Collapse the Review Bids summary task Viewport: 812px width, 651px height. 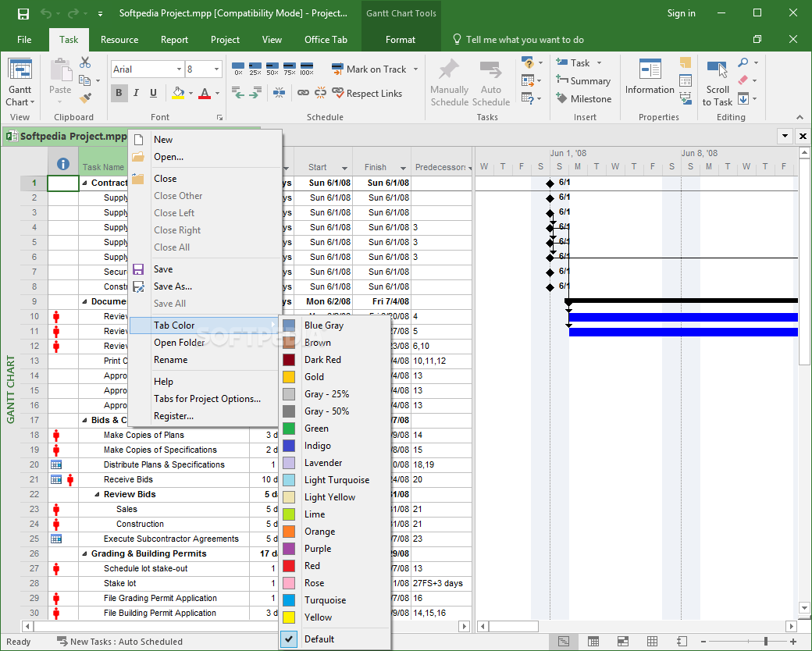pos(97,495)
